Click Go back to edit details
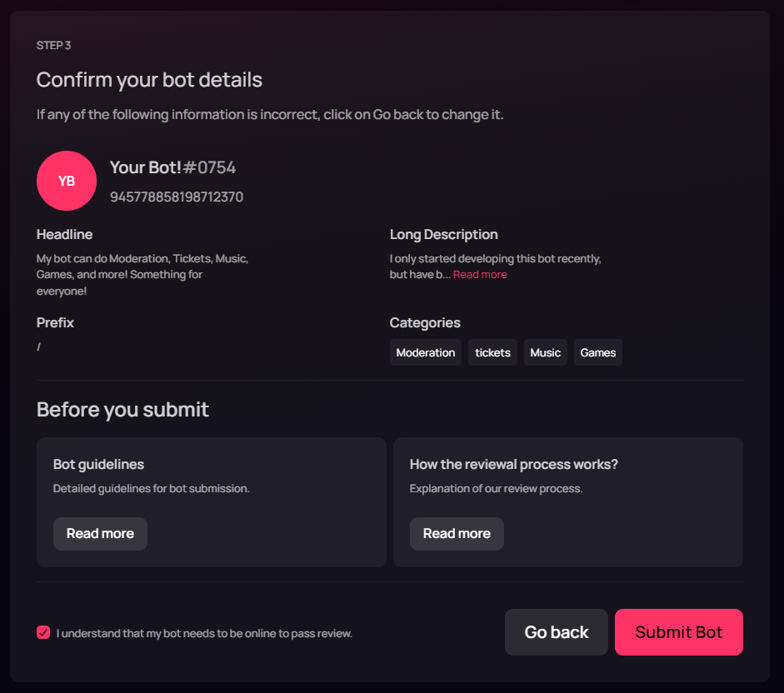This screenshot has height=693, width=784. pos(556,632)
